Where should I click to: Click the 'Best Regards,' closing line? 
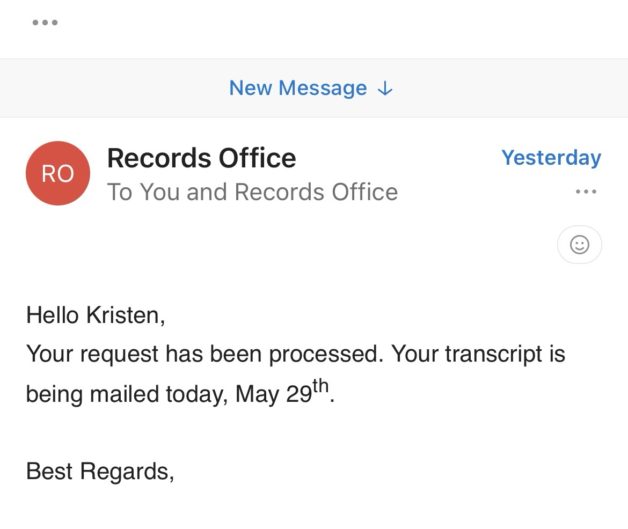pos(100,470)
